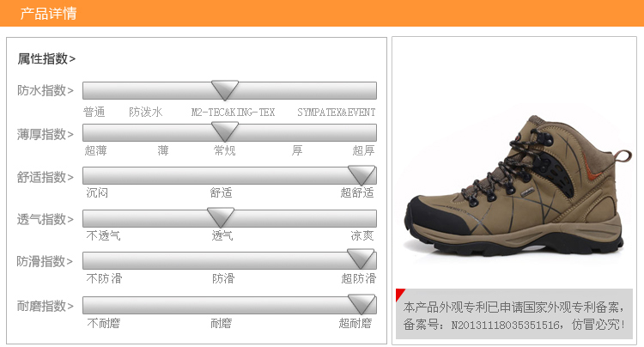
Task: Select the M2-TEC&KING-TEX label
Action: 233,113
